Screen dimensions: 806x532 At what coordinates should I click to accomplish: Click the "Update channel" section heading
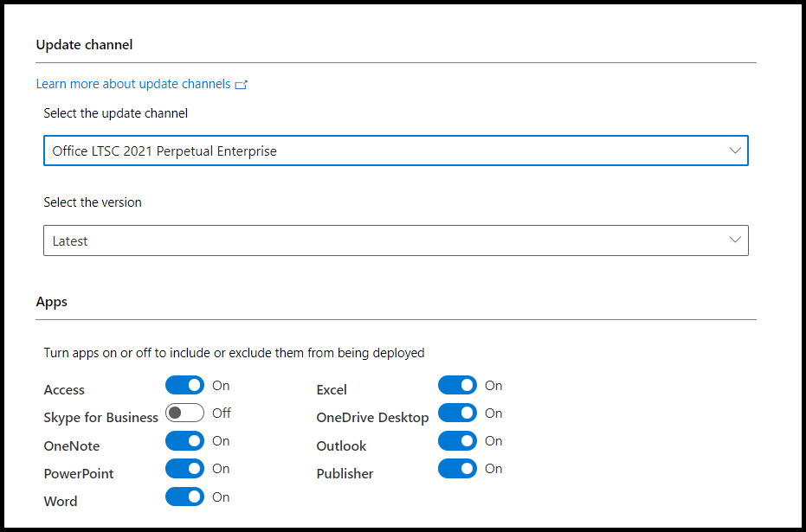point(84,45)
